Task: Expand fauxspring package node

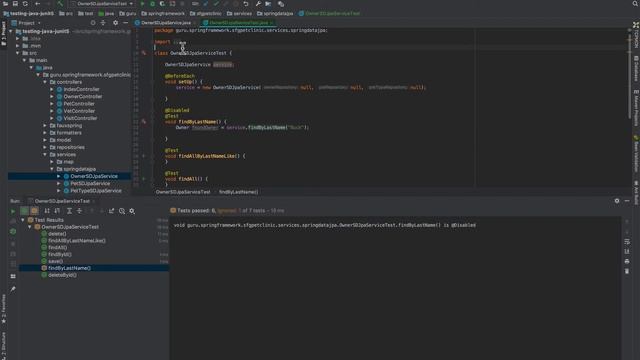Action: tap(45, 126)
